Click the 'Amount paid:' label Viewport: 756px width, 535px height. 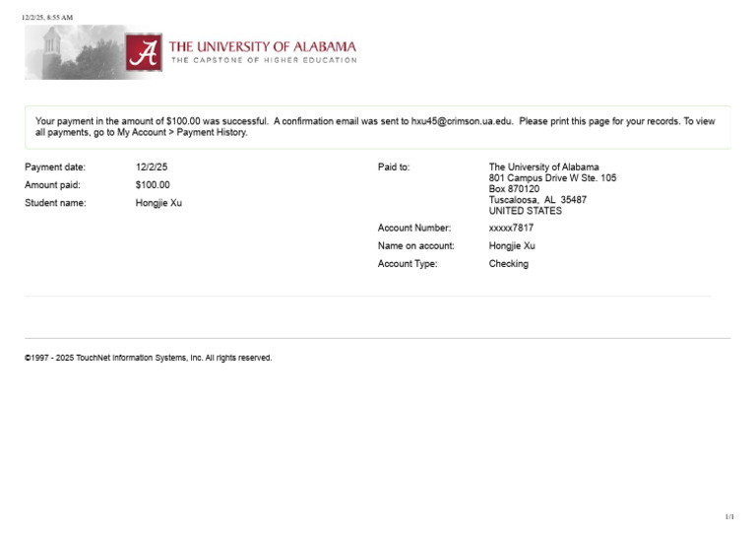click(52, 185)
